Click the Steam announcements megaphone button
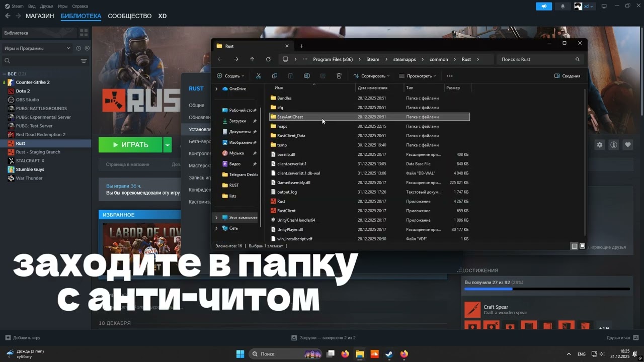Viewport: 644px width, 362px height. [x=544, y=6]
